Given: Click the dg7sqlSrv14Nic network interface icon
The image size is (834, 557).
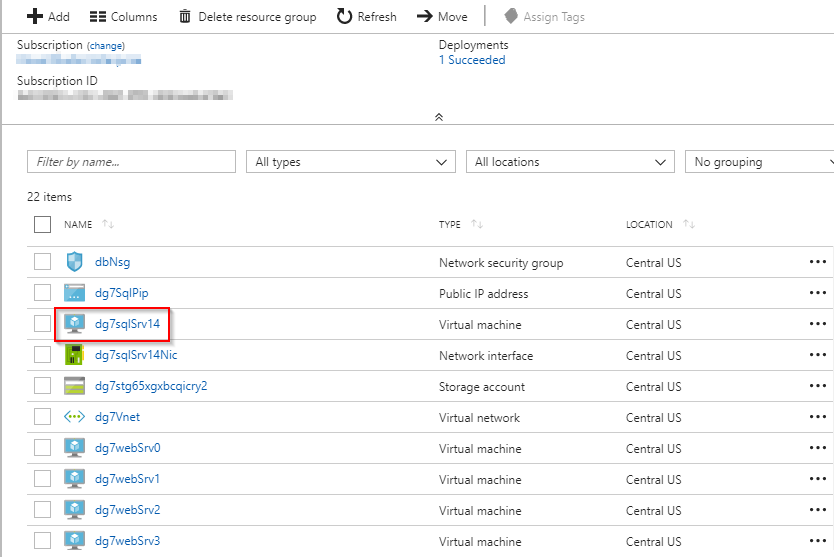Looking at the screenshot, I should click(74, 354).
